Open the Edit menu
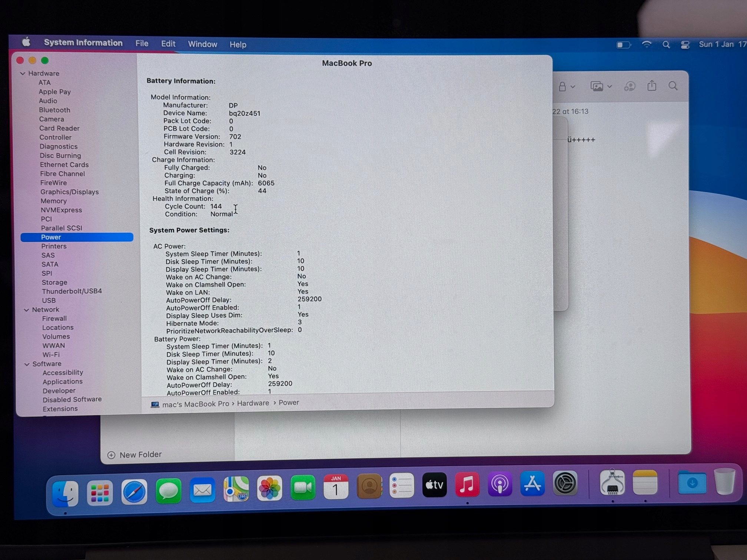Viewport: 747px width, 560px height. click(168, 44)
